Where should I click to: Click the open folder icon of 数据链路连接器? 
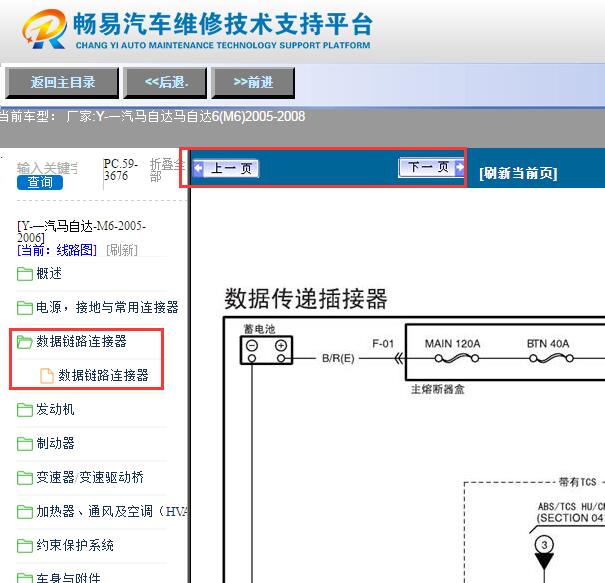pos(25,342)
